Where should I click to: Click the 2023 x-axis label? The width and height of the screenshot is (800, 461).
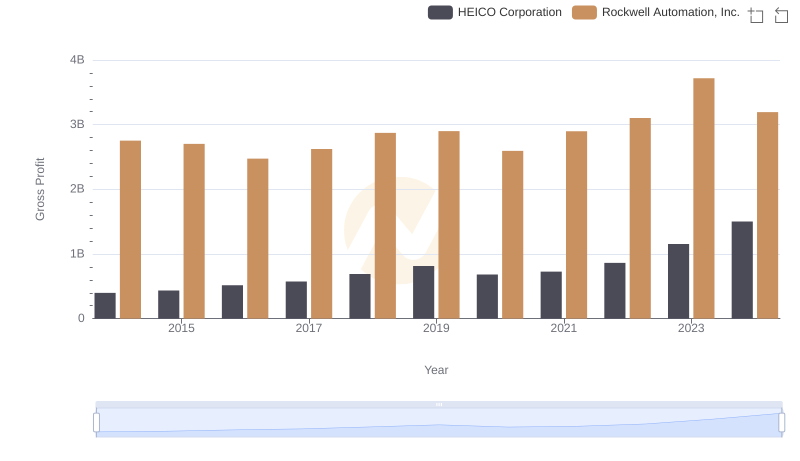(691, 328)
